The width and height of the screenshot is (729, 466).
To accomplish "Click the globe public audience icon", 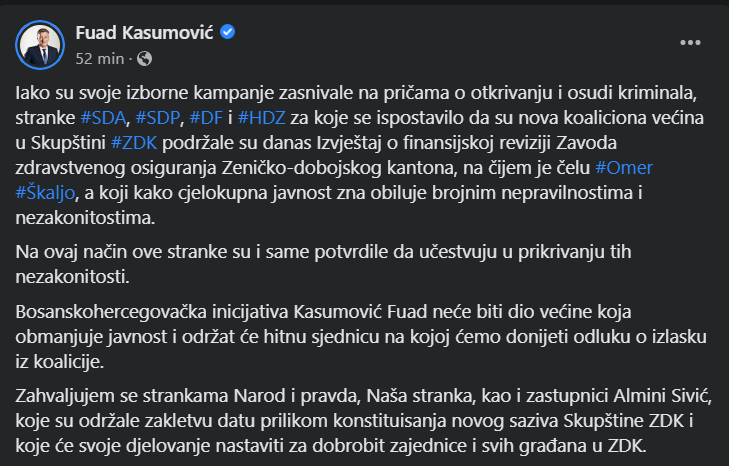I will pyautogui.click(x=145, y=57).
